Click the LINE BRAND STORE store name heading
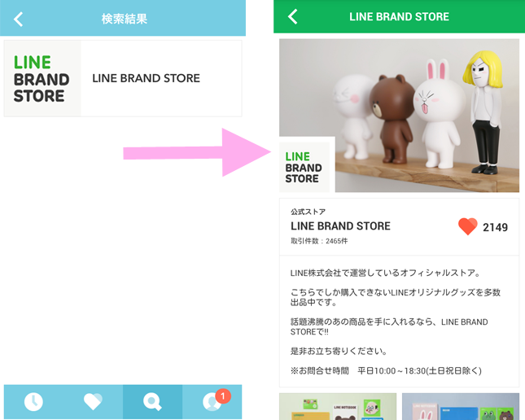The image size is (525, 420). (x=340, y=226)
